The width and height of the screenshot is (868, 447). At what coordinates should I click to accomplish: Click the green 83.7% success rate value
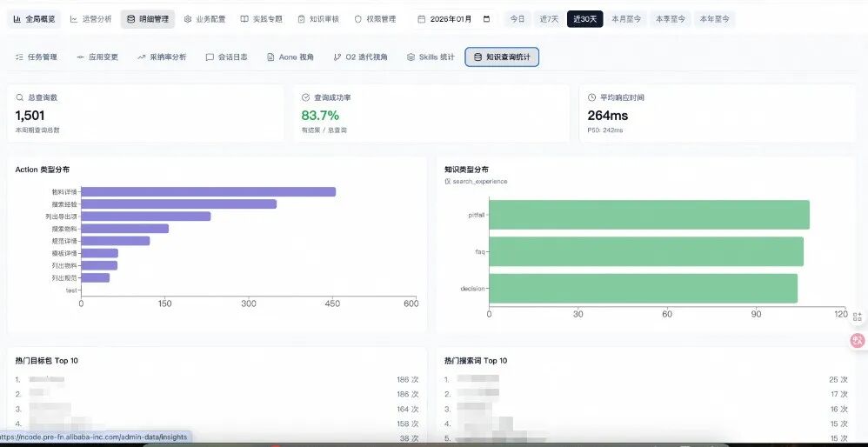tap(320, 116)
